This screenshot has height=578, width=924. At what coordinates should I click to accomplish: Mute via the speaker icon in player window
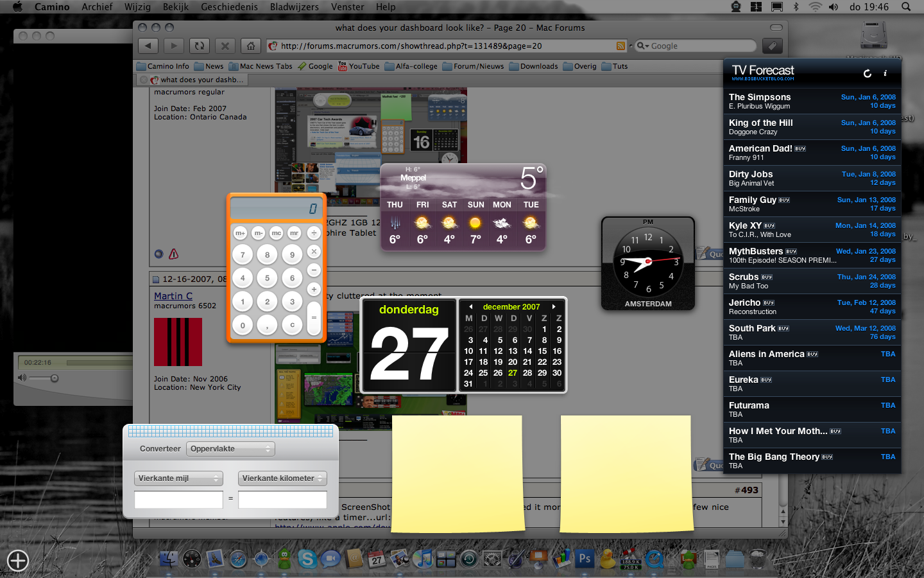(22, 378)
